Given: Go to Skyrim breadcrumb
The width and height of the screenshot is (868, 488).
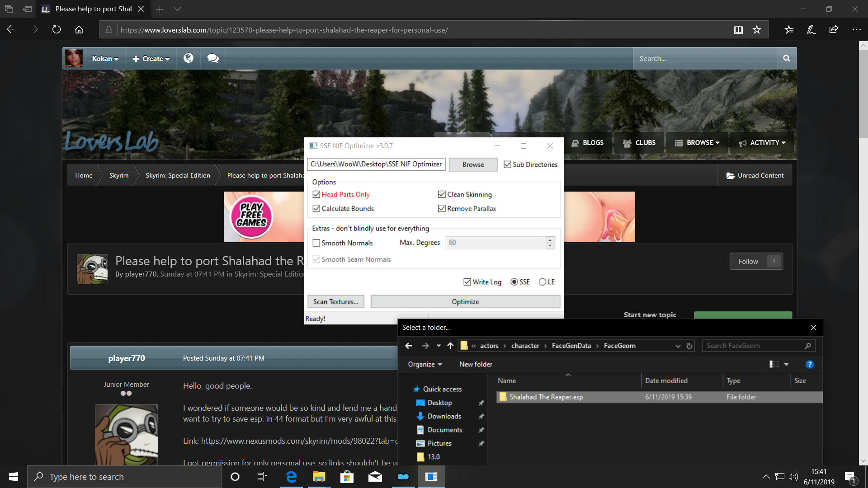Looking at the screenshot, I should coord(119,175).
